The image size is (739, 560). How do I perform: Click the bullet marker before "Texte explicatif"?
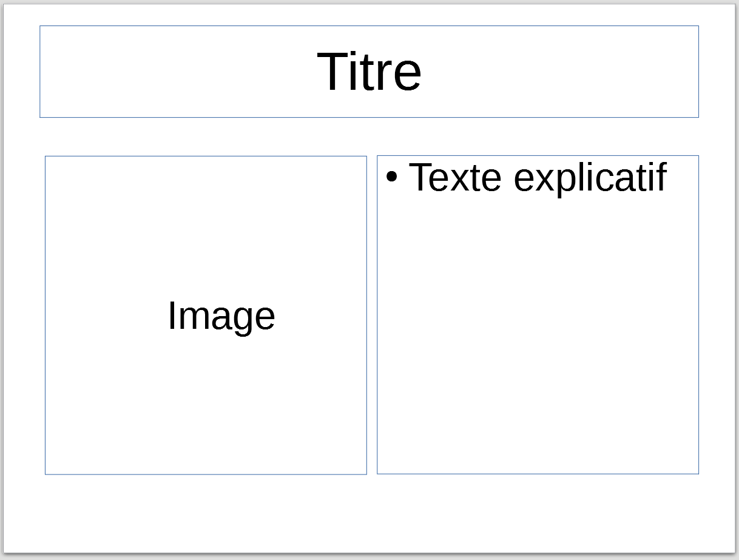(392, 178)
